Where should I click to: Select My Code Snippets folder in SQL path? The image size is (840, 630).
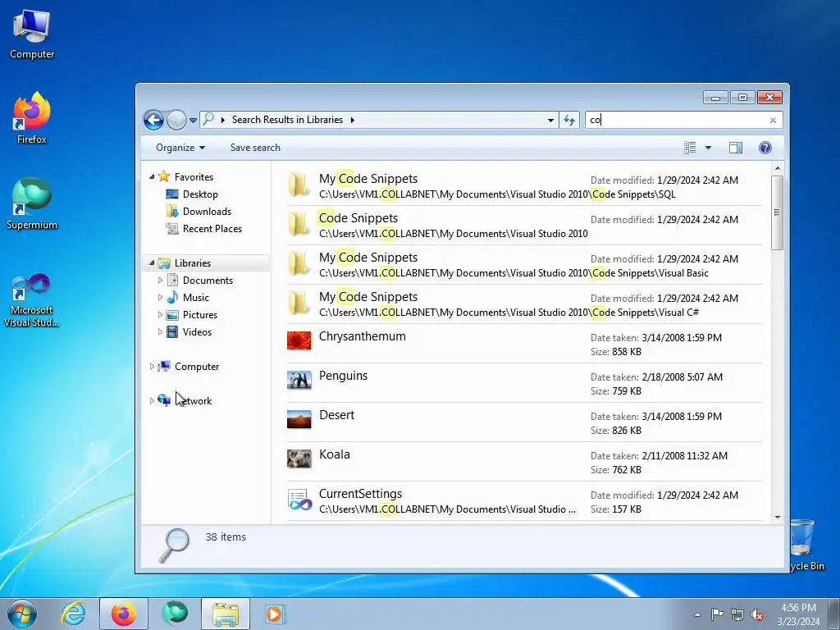coord(524,186)
